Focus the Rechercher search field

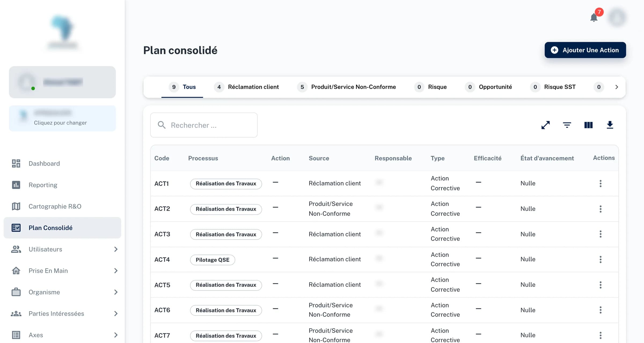point(204,125)
